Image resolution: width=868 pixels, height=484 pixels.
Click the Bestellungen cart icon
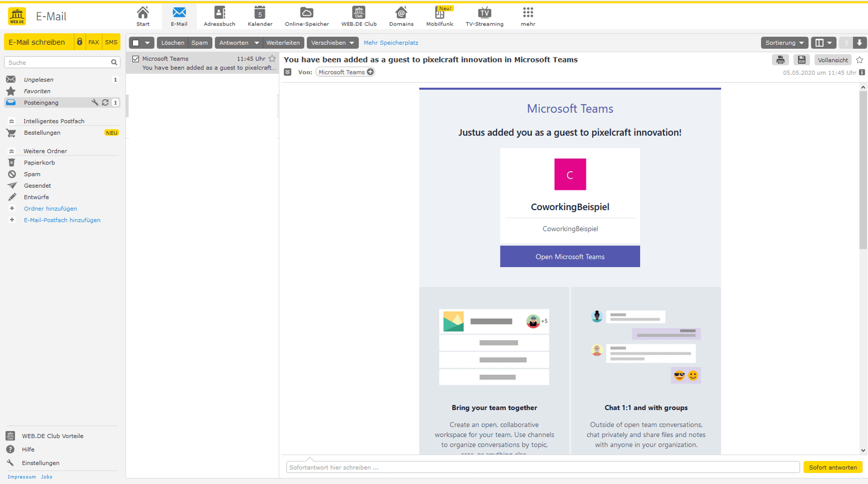click(12, 133)
